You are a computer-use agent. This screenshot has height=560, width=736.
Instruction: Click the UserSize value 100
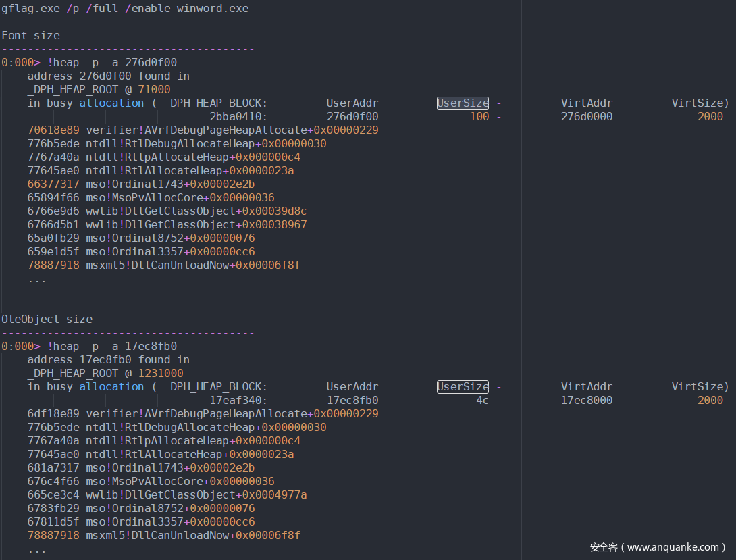coord(479,116)
